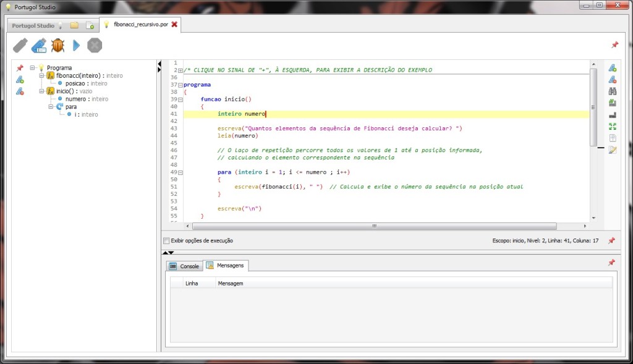
Task: Collapse the fibonacci(inteiro) tree node
Action: 42,75
